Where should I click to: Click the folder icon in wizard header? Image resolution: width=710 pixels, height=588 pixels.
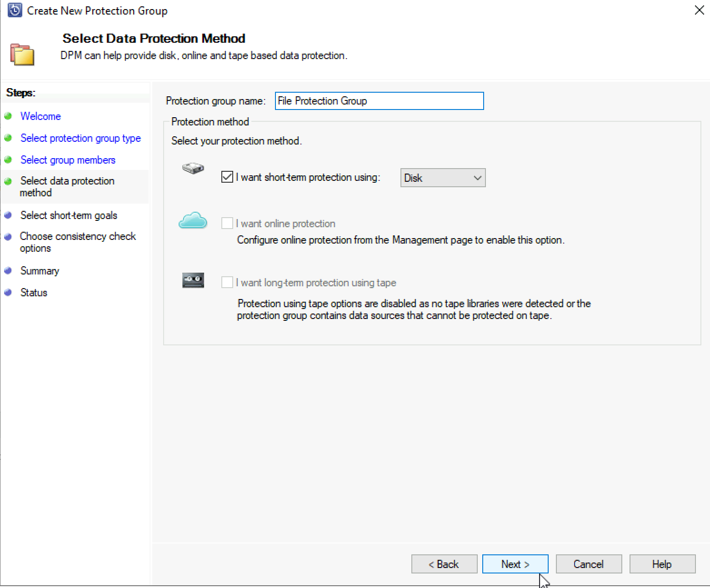pos(22,55)
